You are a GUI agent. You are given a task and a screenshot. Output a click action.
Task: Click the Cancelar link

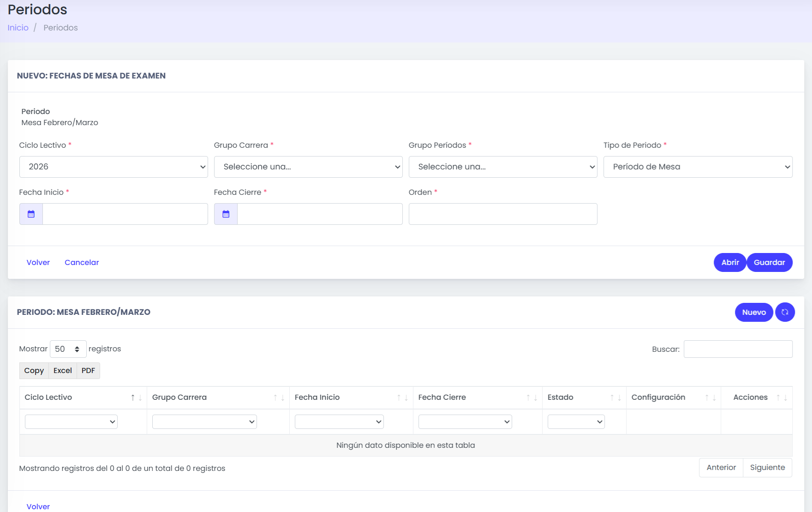coord(82,262)
